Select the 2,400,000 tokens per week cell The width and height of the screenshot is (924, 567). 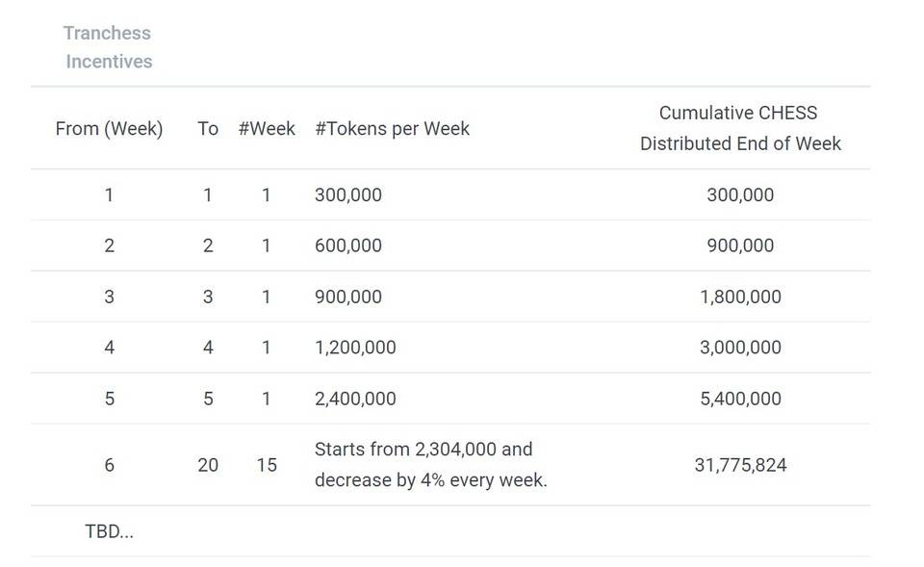[x=355, y=399]
